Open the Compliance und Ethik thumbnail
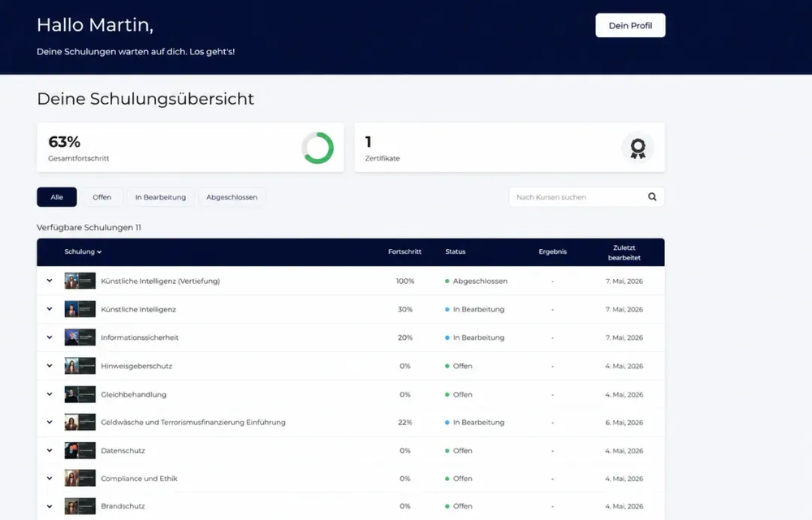 80,479
